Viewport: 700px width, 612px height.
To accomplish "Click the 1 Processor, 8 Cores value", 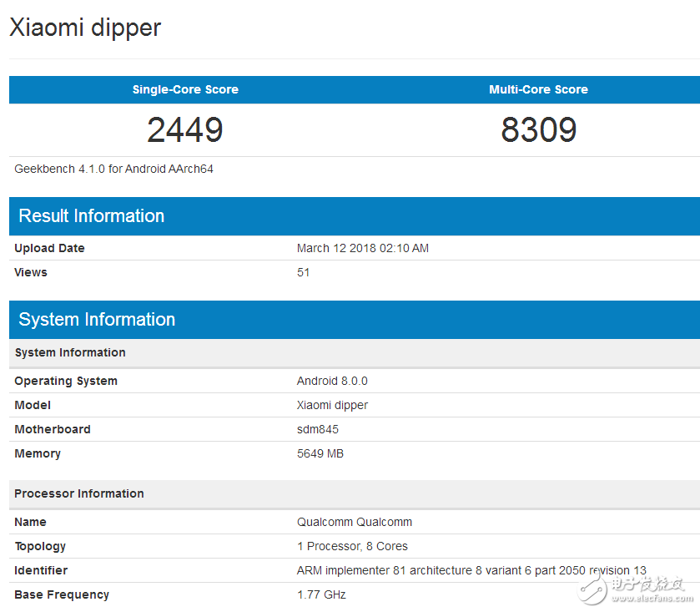I will pyautogui.click(x=352, y=546).
